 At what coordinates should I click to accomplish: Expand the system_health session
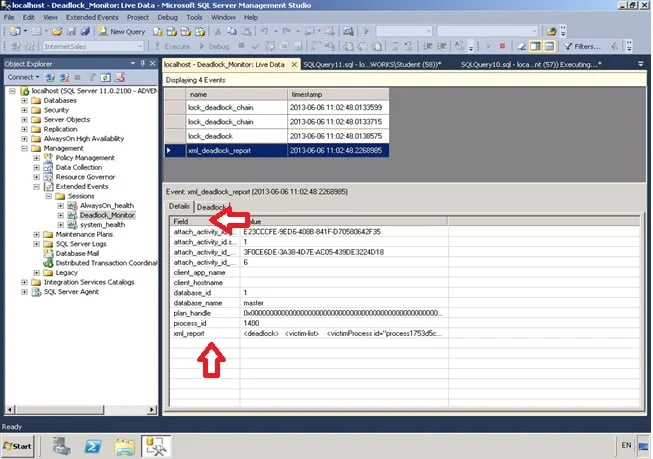coord(60,225)
